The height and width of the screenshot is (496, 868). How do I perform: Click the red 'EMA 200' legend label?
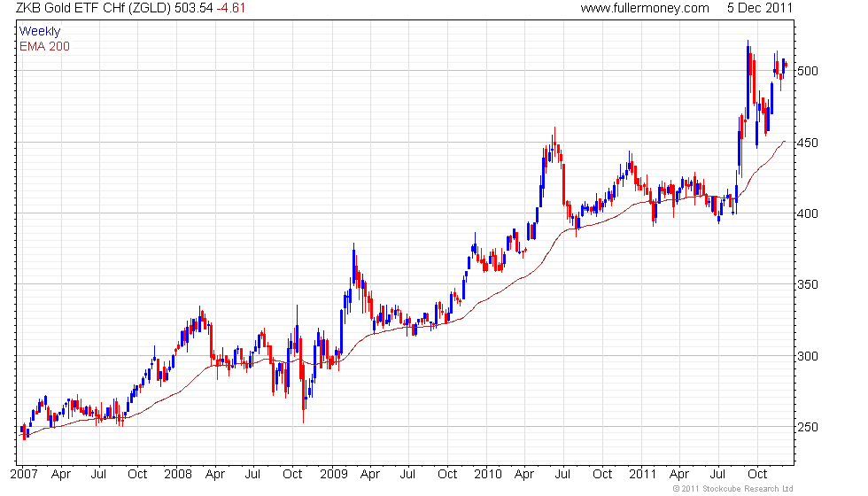tap(45, 46)
